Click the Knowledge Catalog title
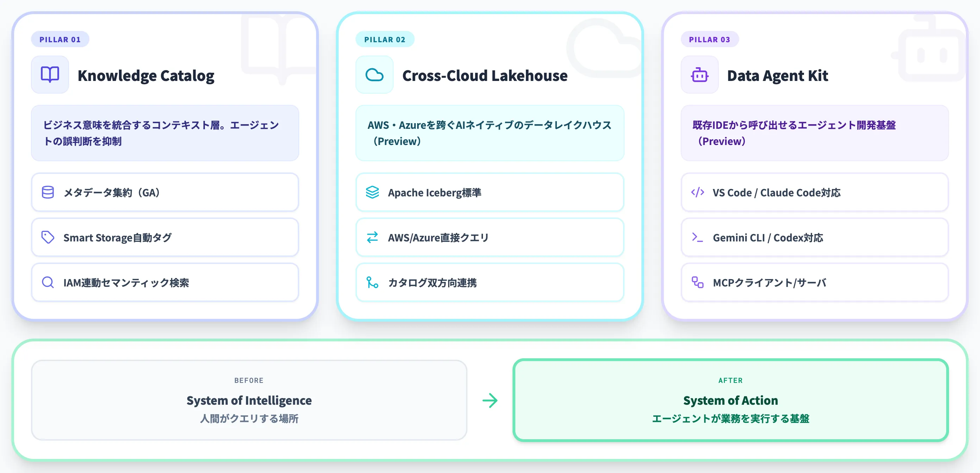The height and width of the screenshot is (473, 980). [146, 75]
